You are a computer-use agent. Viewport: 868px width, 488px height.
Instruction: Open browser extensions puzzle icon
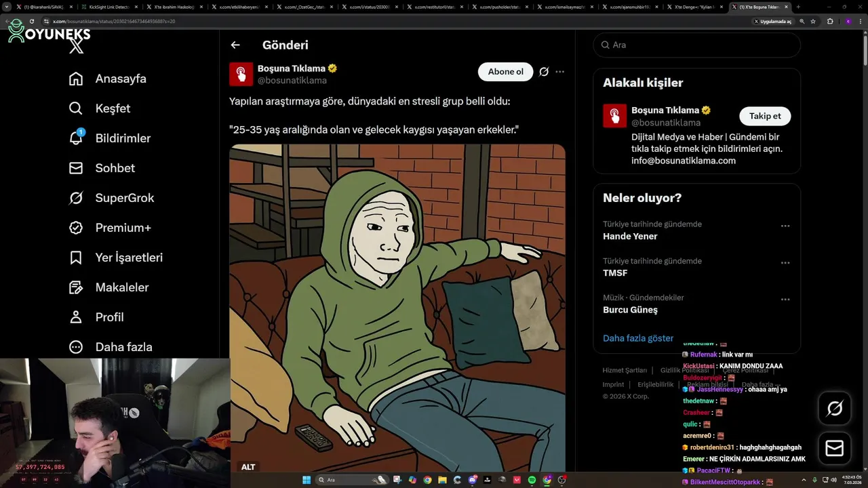click(830, 21)
